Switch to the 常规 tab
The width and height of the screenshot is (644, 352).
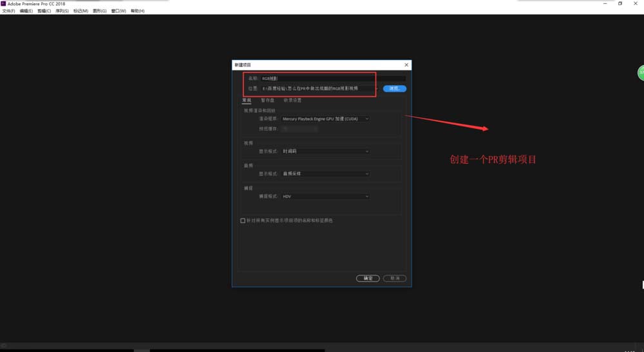[247, 100]
